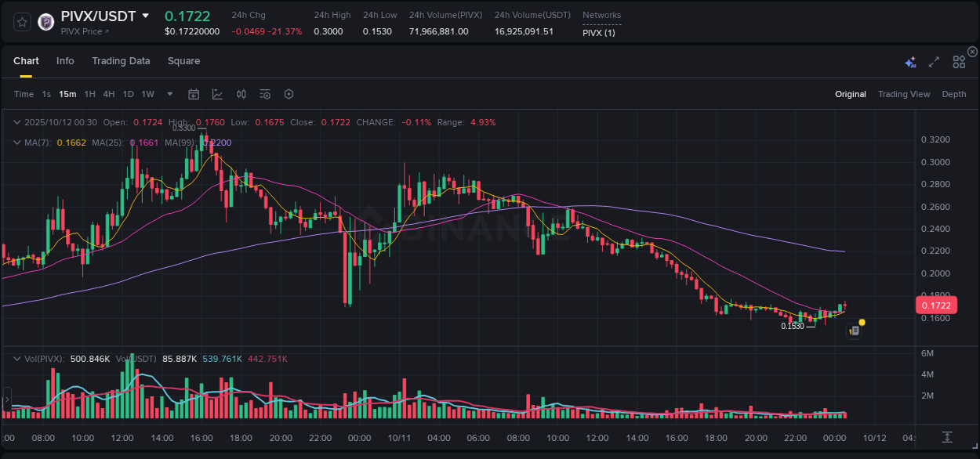The image size is (980, 459).
Task: Click the highlighted 0.1722 price label
Action: coord(936,305)
